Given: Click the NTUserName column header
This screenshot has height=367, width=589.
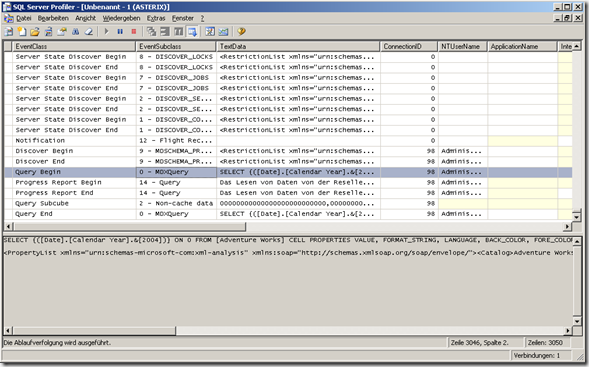Looking at the screenshot, I should [x=463, y=47].
